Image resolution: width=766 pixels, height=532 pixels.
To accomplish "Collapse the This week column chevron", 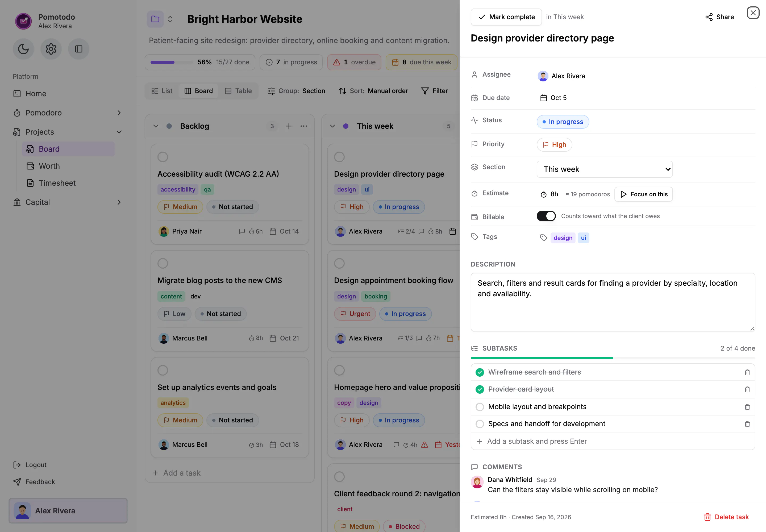I will click(332, 126).
